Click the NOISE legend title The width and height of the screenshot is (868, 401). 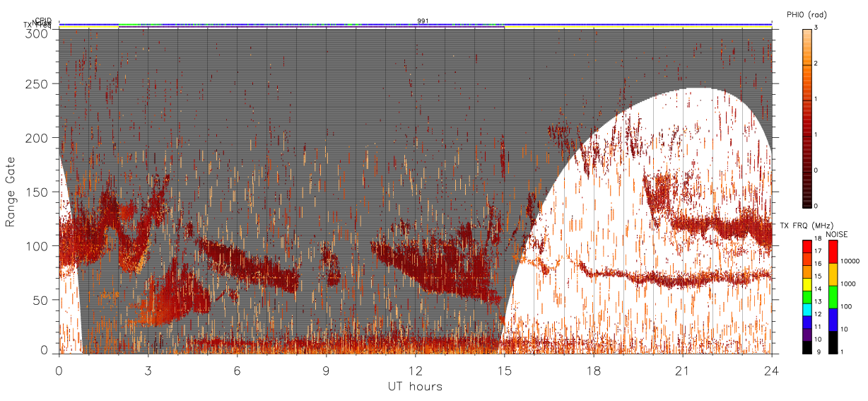coord(837,233)
